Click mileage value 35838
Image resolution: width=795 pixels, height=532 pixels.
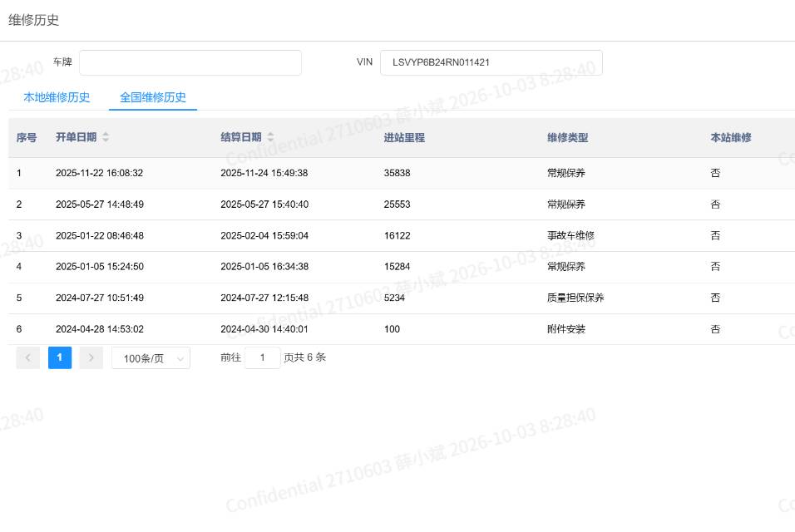pos(397,173)
